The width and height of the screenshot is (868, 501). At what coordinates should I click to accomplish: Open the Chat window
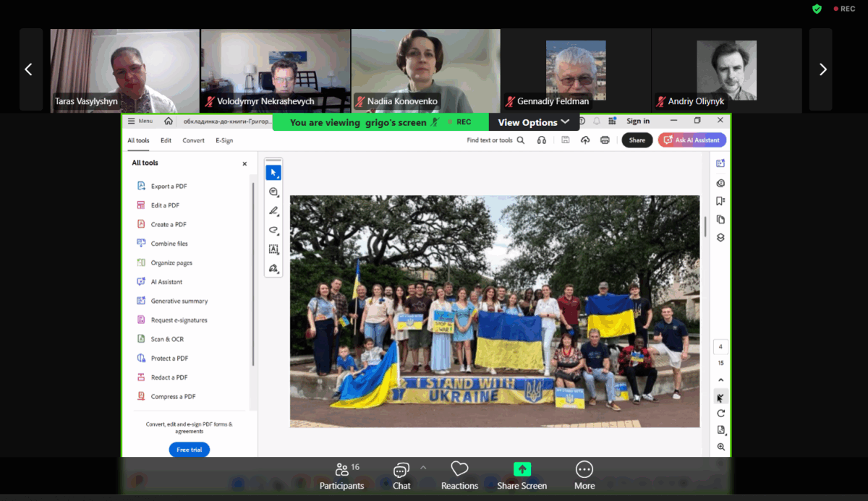click(401, 476)
